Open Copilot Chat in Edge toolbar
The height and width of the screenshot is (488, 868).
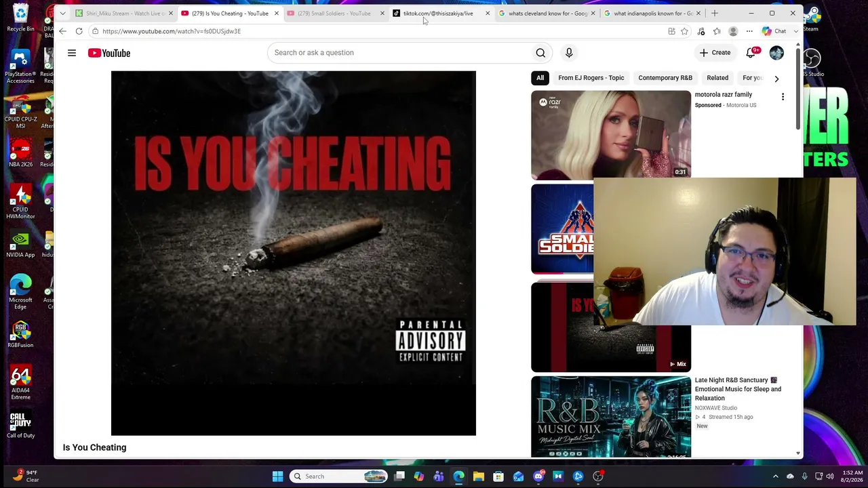(x=774, y=31)
